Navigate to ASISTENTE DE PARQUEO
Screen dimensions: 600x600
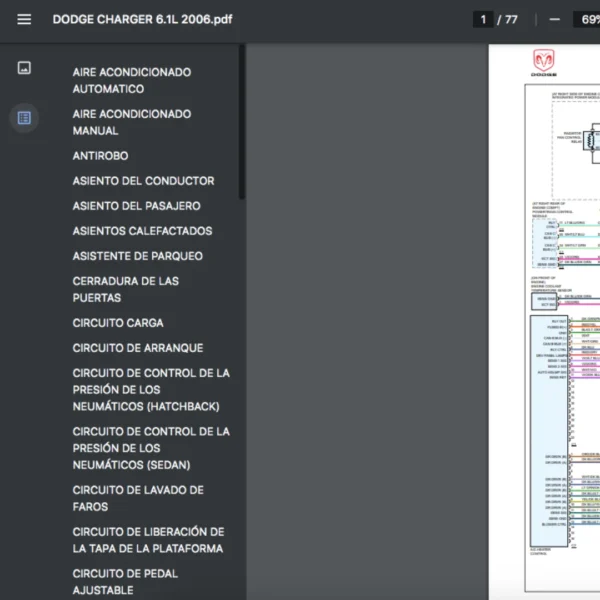tap(137, 256)
